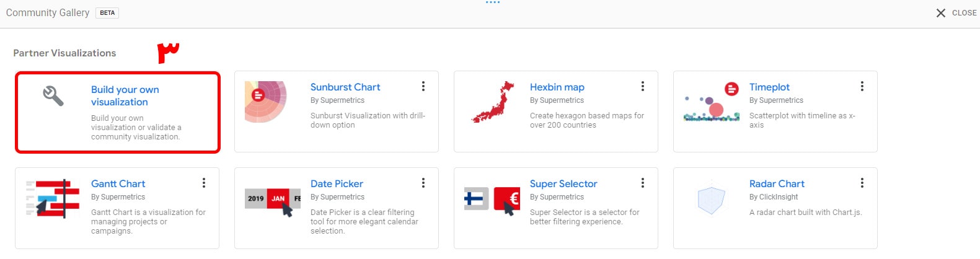Open Date Picker three-dot menu
This screenshot has width=980, height=259.
click(423, 183)
